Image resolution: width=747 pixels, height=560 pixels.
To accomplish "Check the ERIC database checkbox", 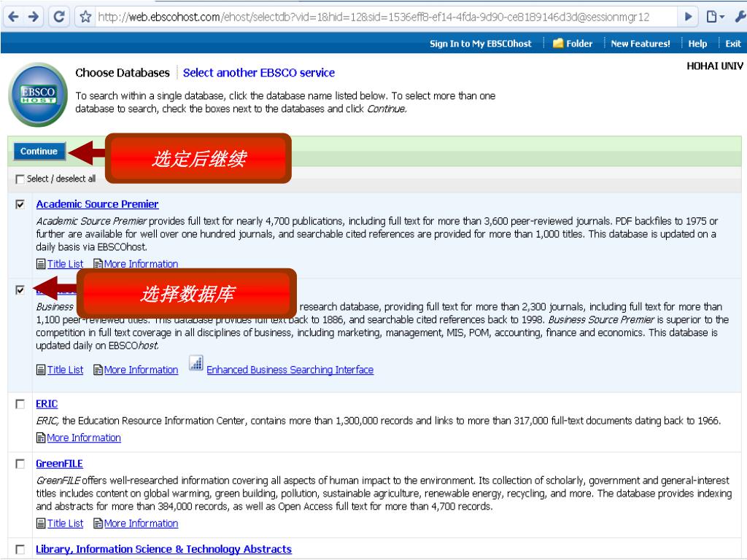I will [20, 404].
